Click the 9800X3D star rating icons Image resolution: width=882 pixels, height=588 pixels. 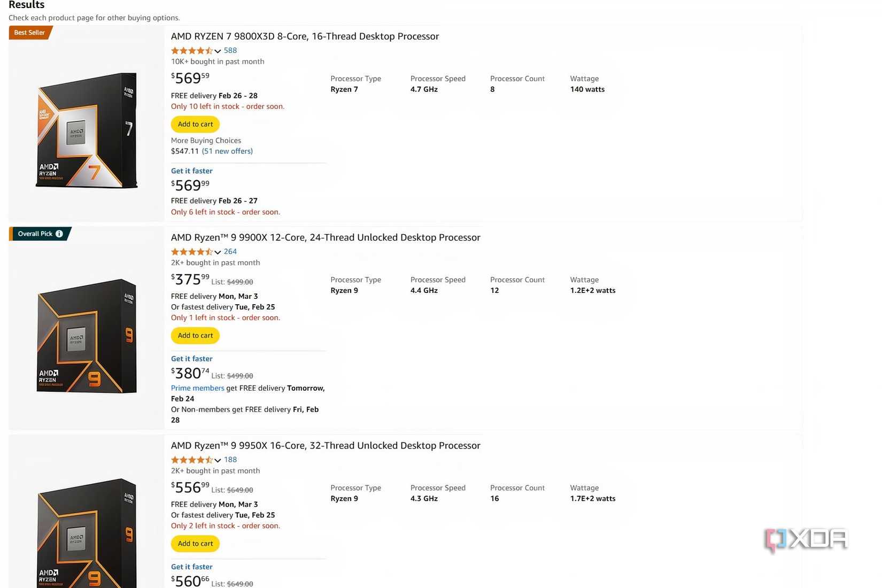[191, 51]
